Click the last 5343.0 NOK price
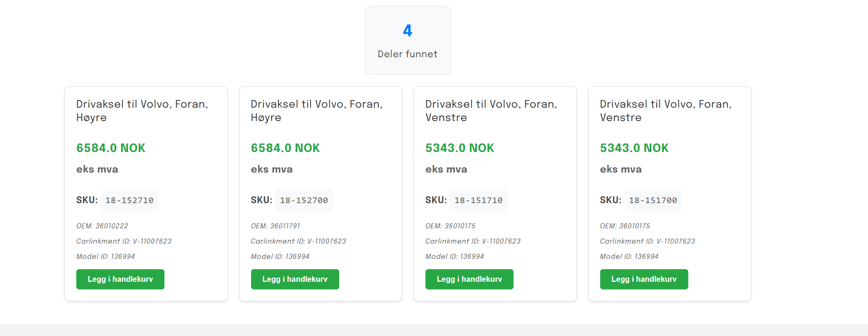 634,148
